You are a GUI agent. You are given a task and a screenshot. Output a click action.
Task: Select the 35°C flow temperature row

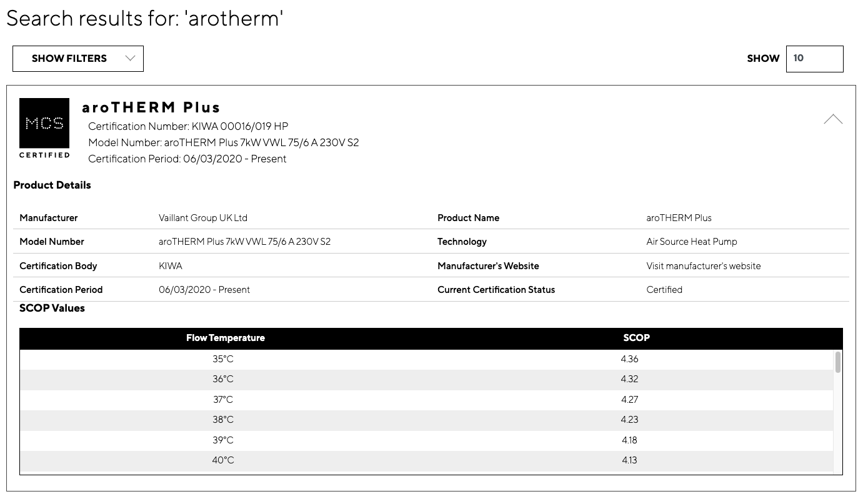coord(427,359)
